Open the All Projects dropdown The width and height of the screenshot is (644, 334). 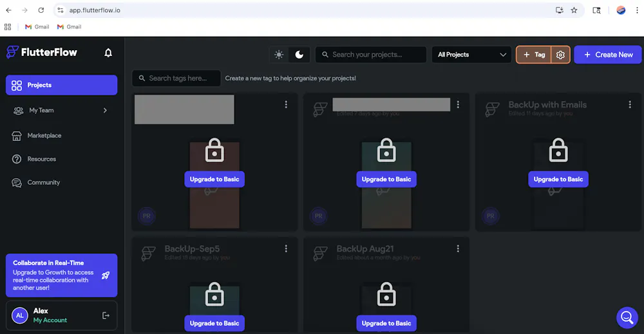click(x=471, y=55)
